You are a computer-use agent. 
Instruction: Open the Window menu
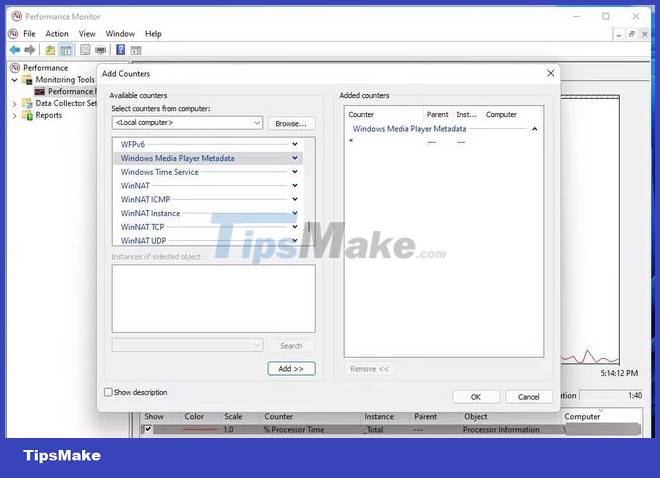pos(120,34)
